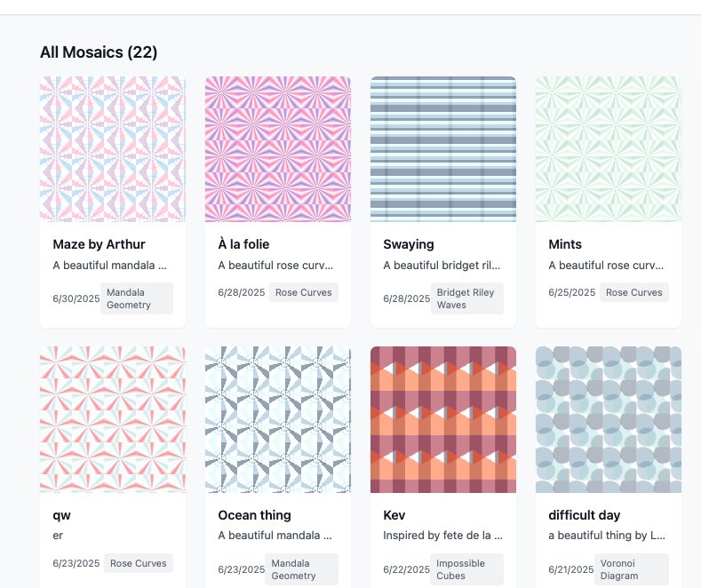Select the Bridget Riley Waves tag on Swaying
Screen dimensions: 701x588
coord(467,298)
